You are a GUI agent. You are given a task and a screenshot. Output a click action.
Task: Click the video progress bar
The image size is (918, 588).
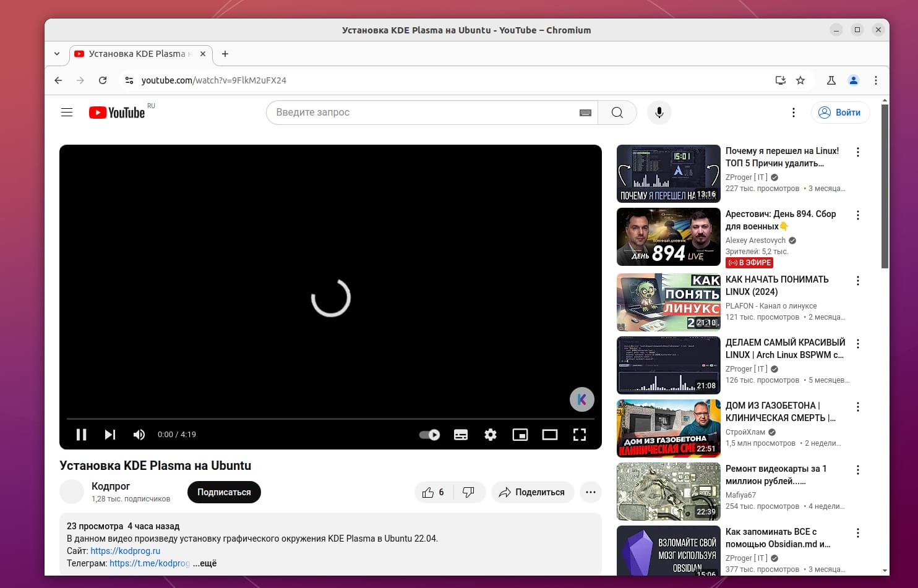330,419
